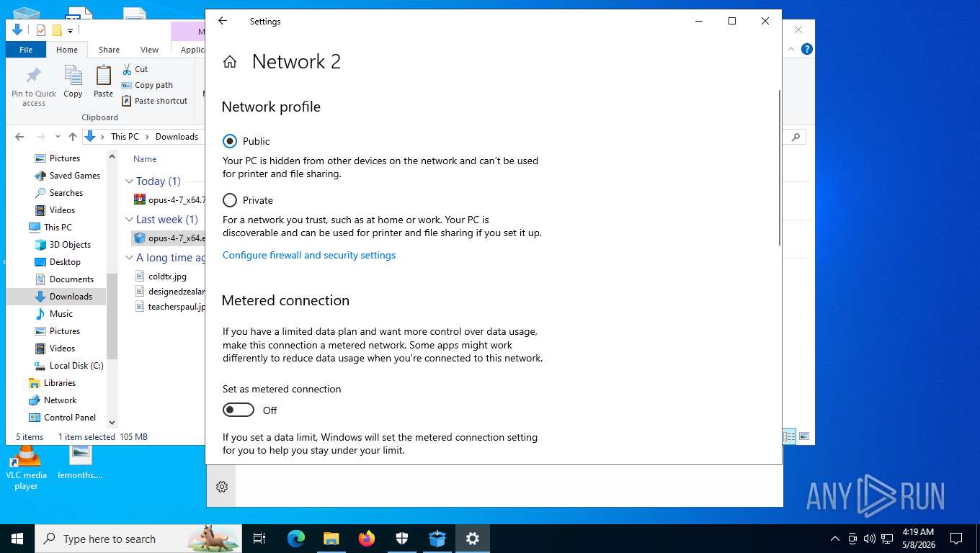980x553 pixels.
Task: Select opus-4-7_x64 file under Today
Action: [170, 199]
